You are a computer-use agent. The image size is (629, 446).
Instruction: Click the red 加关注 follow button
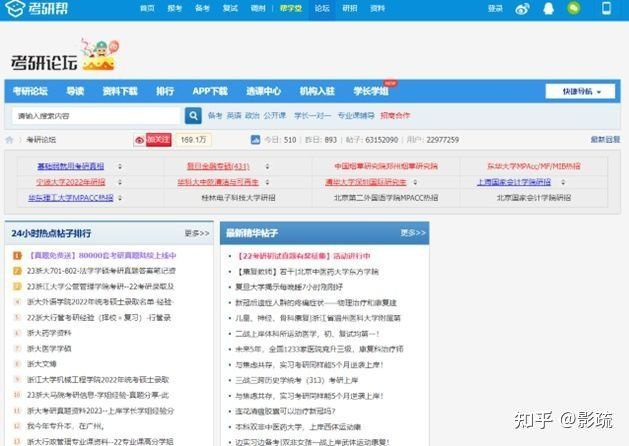point(159,140)
